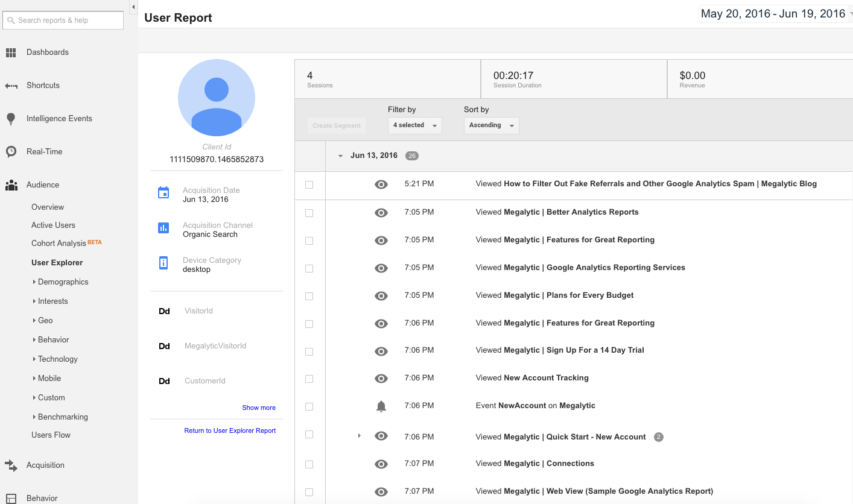
Task: Open the date range picker at top right
Action: [775, 14]
